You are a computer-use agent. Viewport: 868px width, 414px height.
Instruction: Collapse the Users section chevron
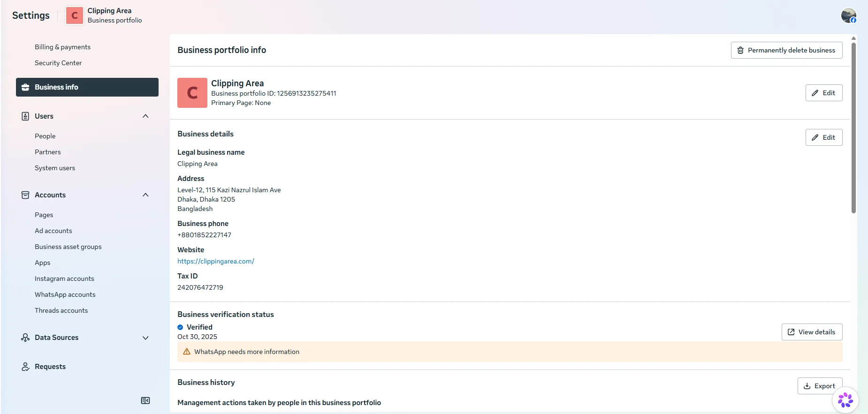coord(145,116)
